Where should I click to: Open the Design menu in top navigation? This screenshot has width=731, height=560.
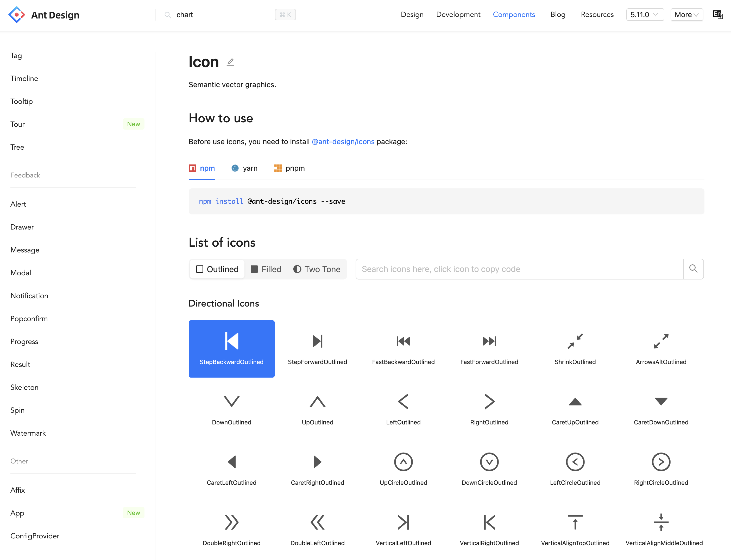tap(412, 15)
